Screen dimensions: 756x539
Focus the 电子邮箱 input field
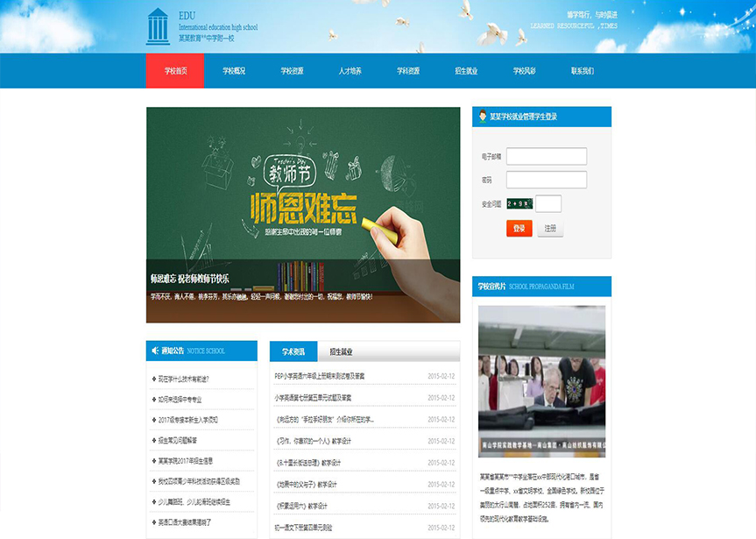(x=546, y=156)
